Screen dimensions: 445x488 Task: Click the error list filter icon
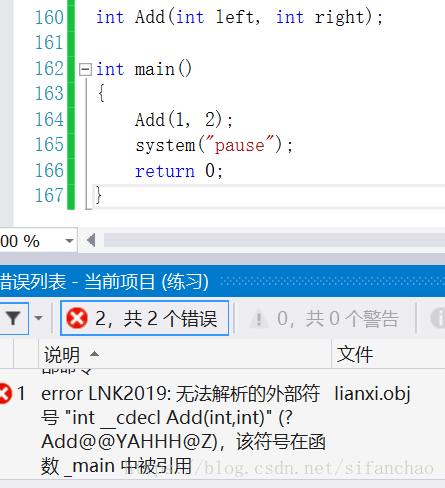point(13,318)
